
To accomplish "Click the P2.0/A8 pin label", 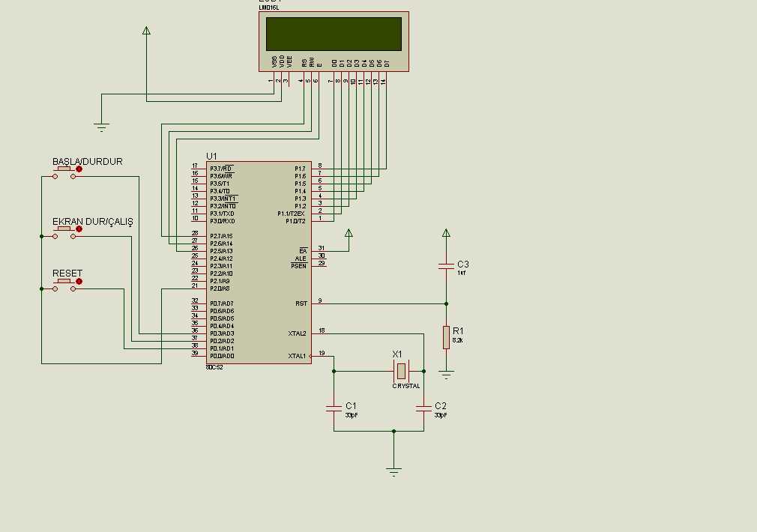I will tap(220, 288).
